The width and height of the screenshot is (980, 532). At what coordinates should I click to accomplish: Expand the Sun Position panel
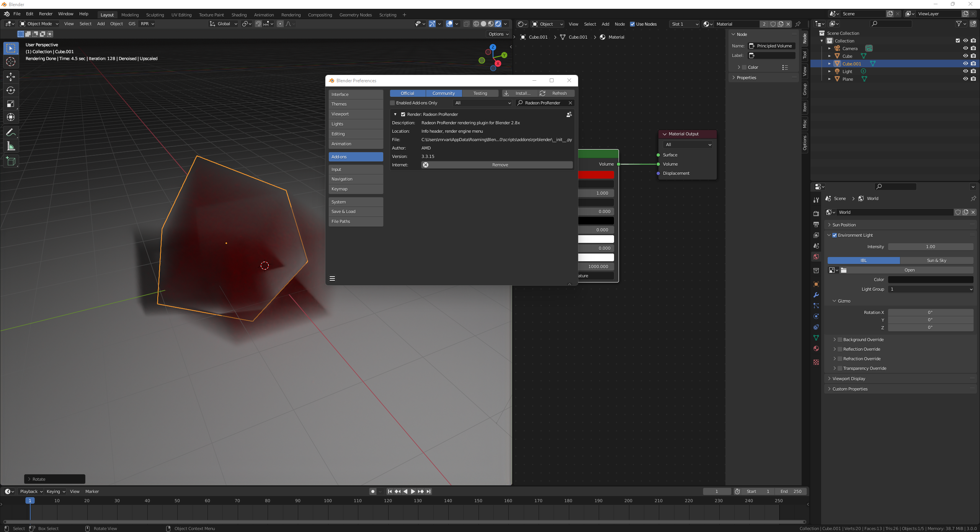pos(844,225)
